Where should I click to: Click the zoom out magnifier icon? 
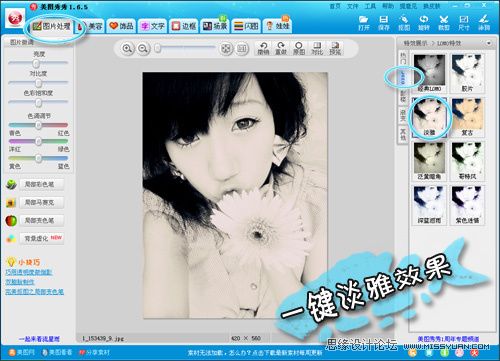tap(143, 49)
